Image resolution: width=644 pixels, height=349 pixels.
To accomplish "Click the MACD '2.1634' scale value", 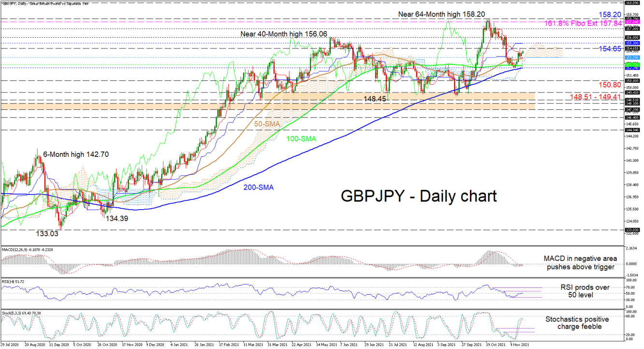I will tap(631, 248).
